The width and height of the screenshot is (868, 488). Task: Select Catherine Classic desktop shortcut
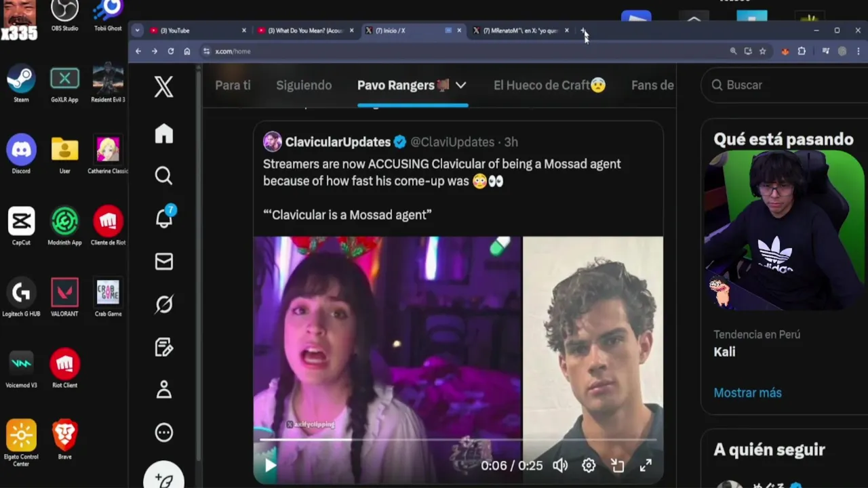[x=108, y=155]
